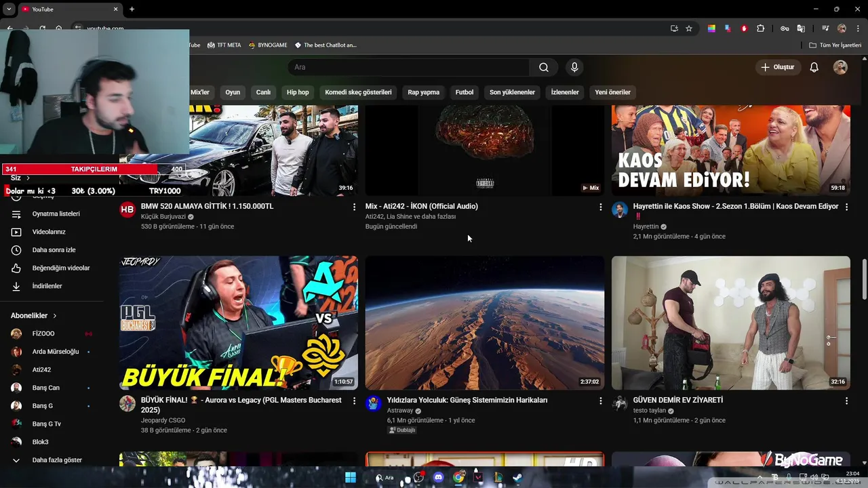This screenshot has width=868, height=488.
Task: Open Discord from the taskbar
Action: pos(438,477)
